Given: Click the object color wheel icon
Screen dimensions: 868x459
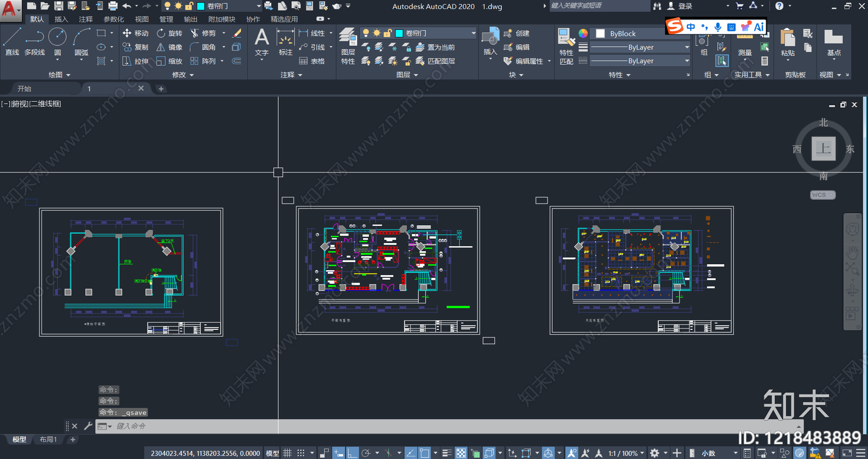Looking at the screenshot, I should pyautogui.click(x=583, y=33).
